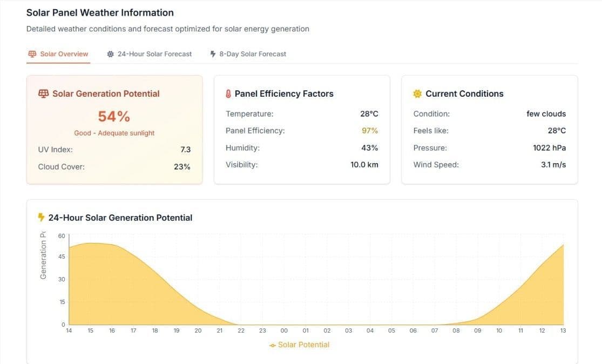This screenshot has width=602, height=364.
Task: Click the lightning icon on 8-Day Solar Forecast tab
Action: pyautogui.click(x=212, y=53)
